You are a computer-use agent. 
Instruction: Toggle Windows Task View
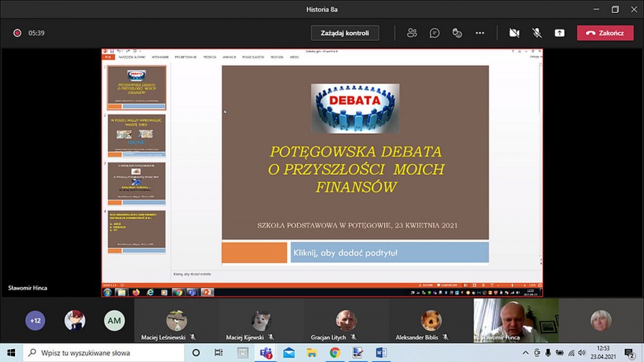point(219,353)
